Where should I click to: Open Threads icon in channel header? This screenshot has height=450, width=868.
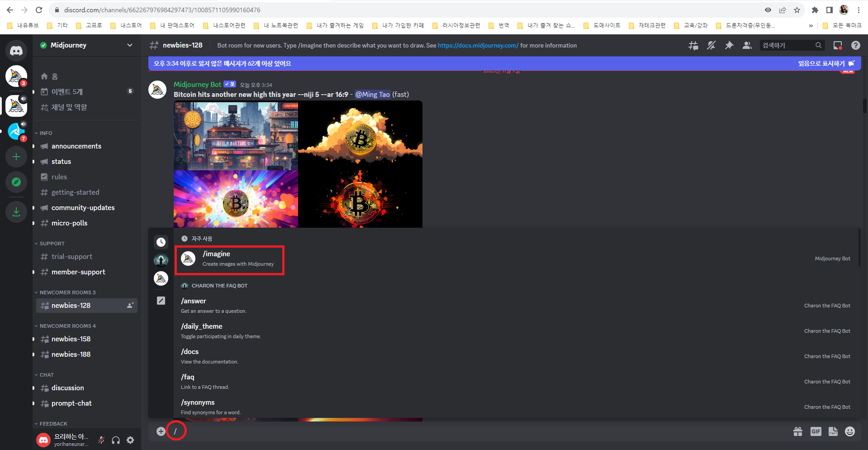[x=693, y=45]
